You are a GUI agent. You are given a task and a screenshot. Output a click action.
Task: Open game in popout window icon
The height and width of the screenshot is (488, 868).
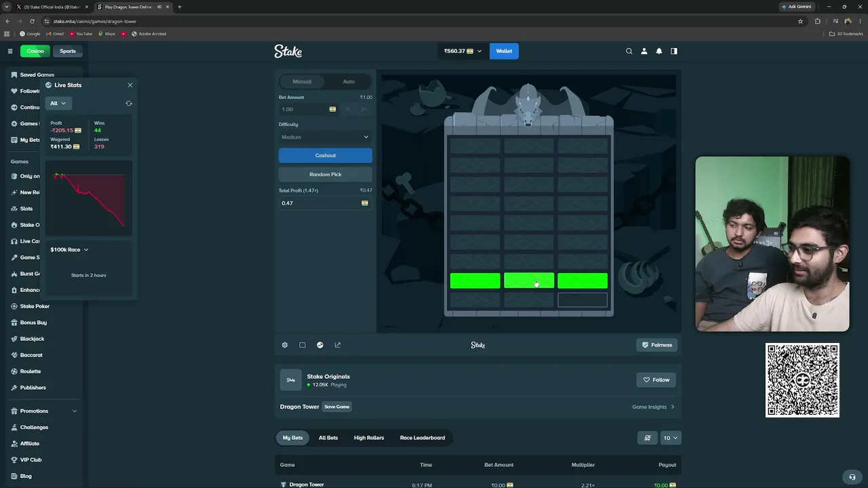(x=338, y=345)
